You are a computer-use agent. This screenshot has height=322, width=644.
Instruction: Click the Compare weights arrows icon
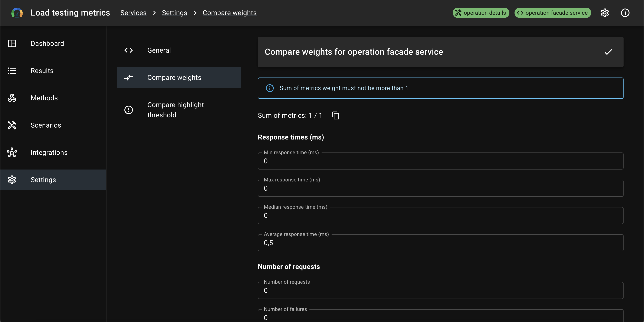(128, 77)
